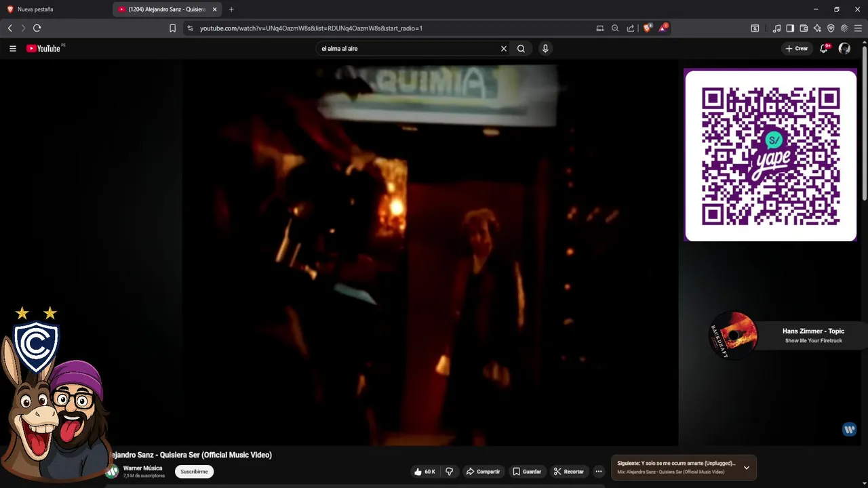Click the page vertical scrollbar
The height and width of the screenshot is (488, 868).
tap(865, 122)
